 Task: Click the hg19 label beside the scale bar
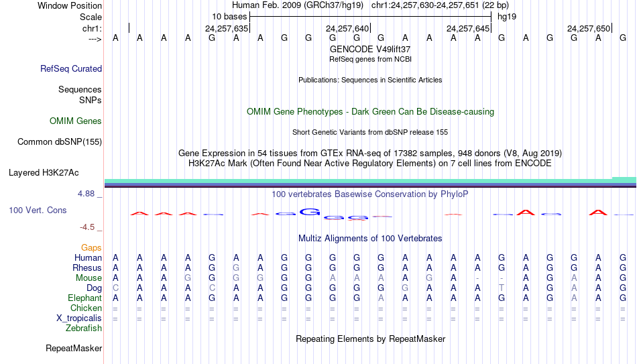click(x=507, y=17)
